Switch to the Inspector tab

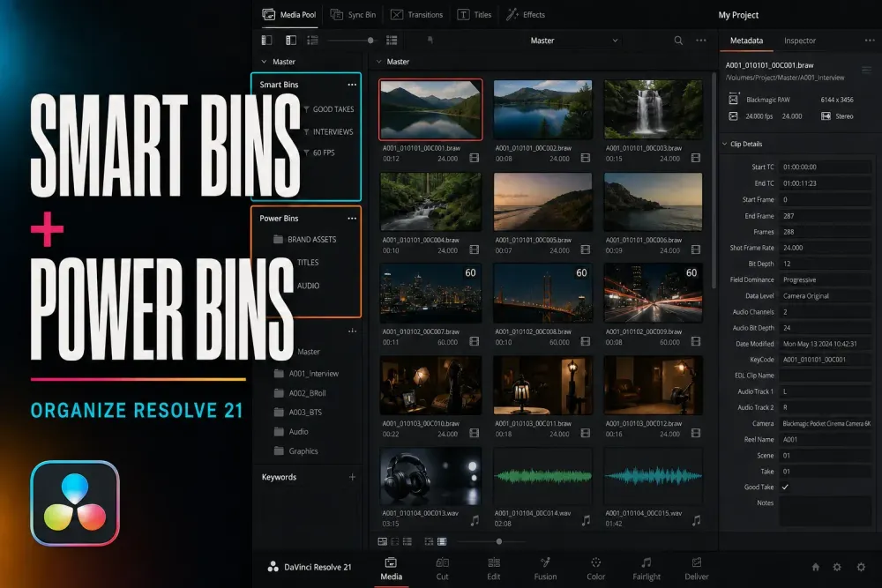pos(799,41)
